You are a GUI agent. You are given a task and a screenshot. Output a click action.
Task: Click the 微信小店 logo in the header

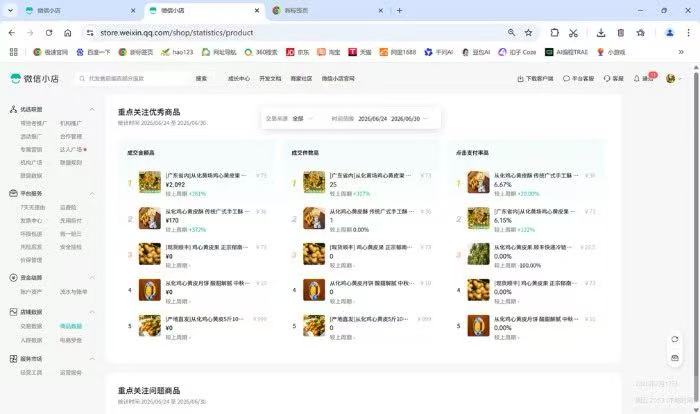click(x=34, y=79)
